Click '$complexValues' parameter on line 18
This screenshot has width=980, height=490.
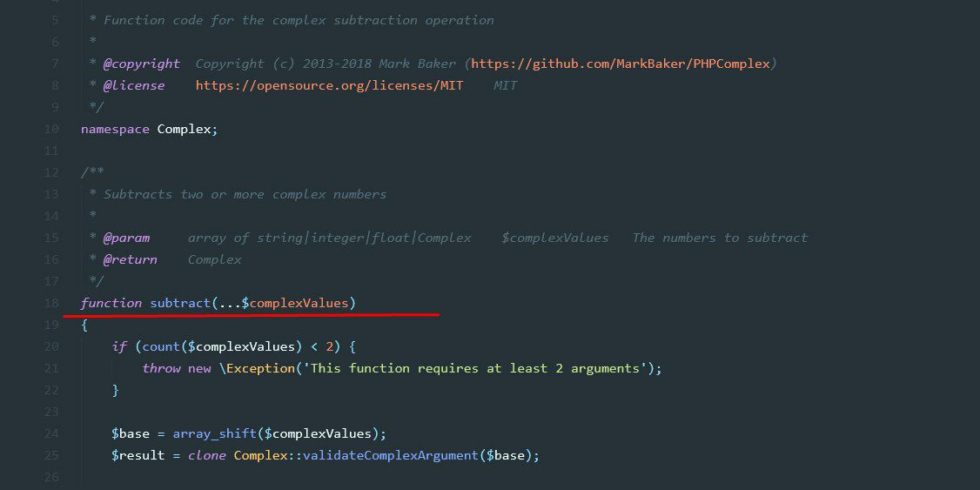(295, 303)
